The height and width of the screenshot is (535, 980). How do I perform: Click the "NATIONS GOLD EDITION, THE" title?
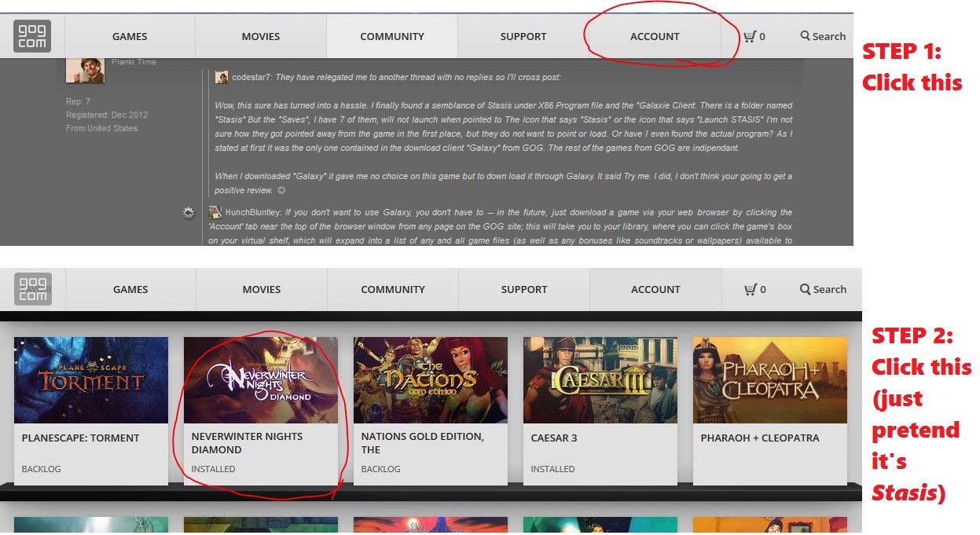pyautogui.click(x=422, y=443)
